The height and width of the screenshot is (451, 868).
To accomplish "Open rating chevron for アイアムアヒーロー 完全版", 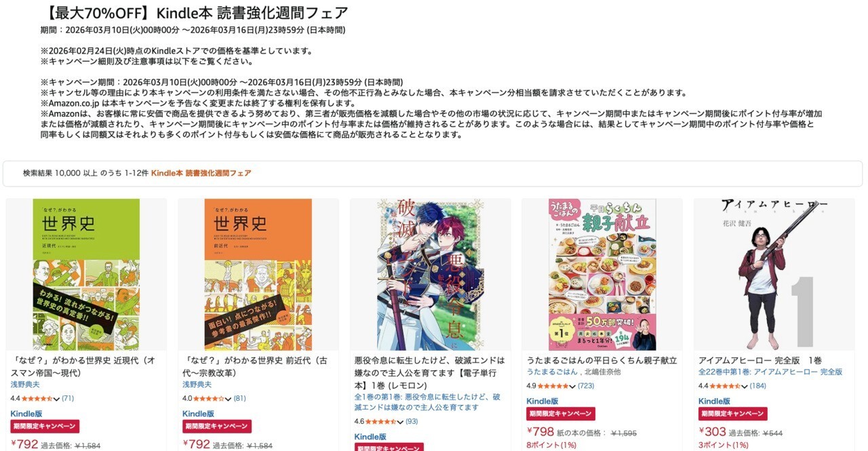I will [x=745, y=386].
